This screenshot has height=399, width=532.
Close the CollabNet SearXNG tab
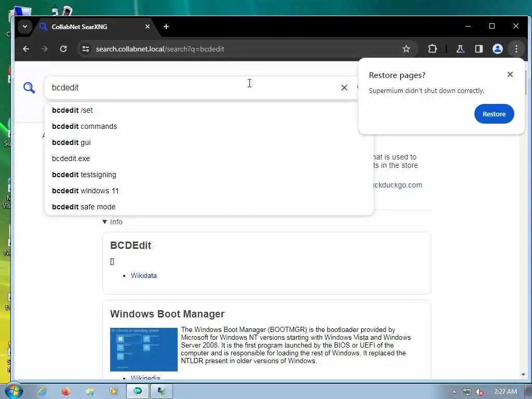[x=148, y=26]
